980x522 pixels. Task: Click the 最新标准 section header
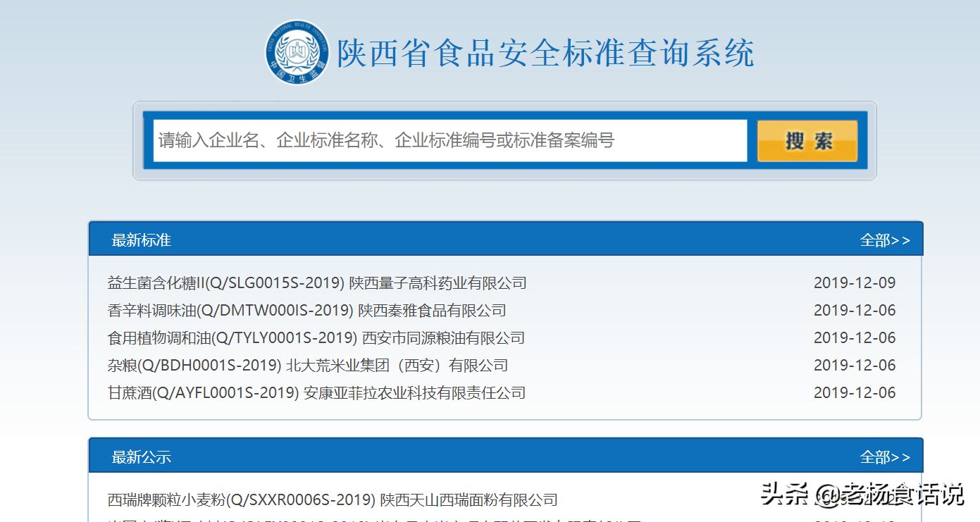point(141,240)
